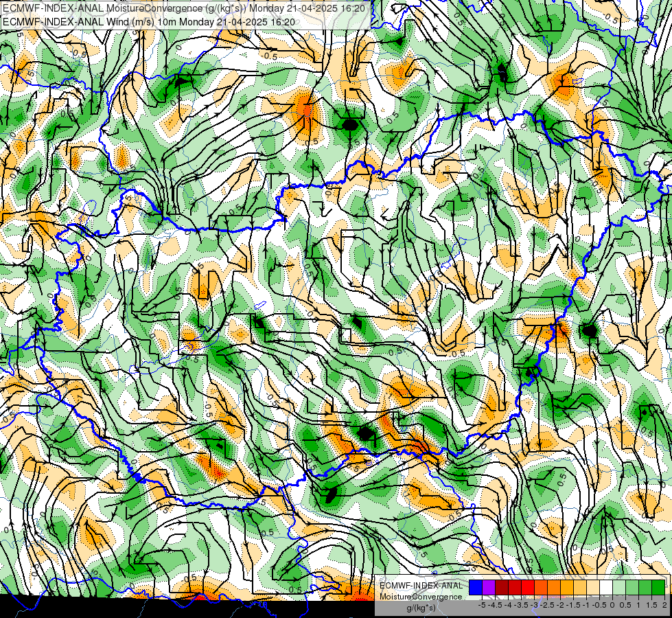Click the legend tick value -3.5

(x=522, y=605)
